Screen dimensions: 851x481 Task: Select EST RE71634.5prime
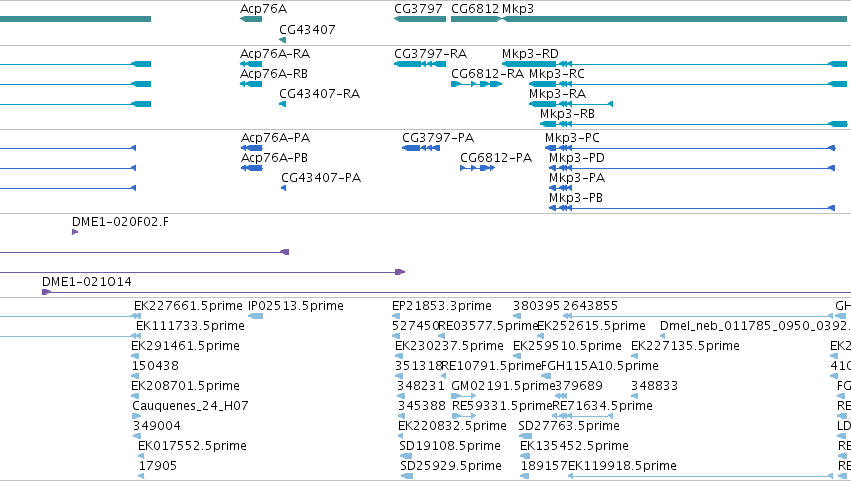pos(583,416)
